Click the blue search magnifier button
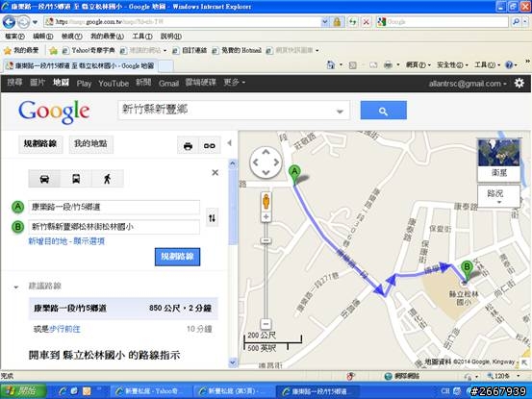This screenshot has width=532, height=399. [384, 111]
